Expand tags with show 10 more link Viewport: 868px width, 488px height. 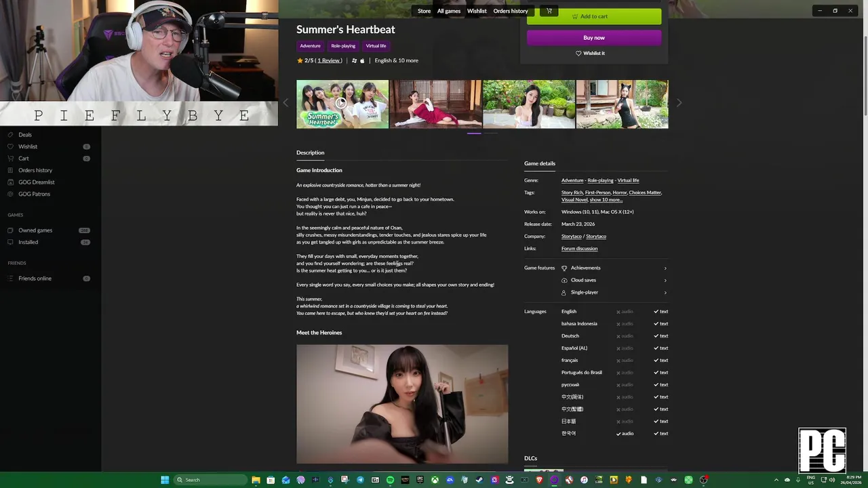click(x=606, y=200)
